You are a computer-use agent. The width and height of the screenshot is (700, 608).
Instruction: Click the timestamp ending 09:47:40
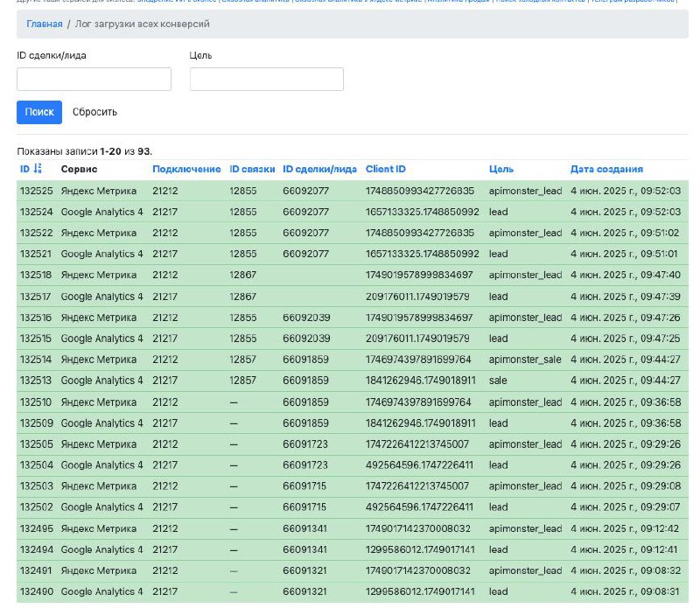[626, 275]
